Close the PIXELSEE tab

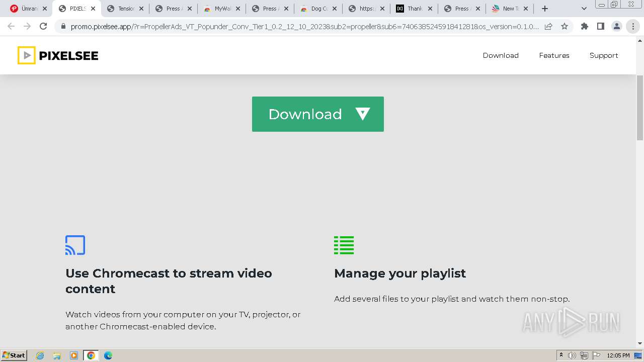[93, 9]
